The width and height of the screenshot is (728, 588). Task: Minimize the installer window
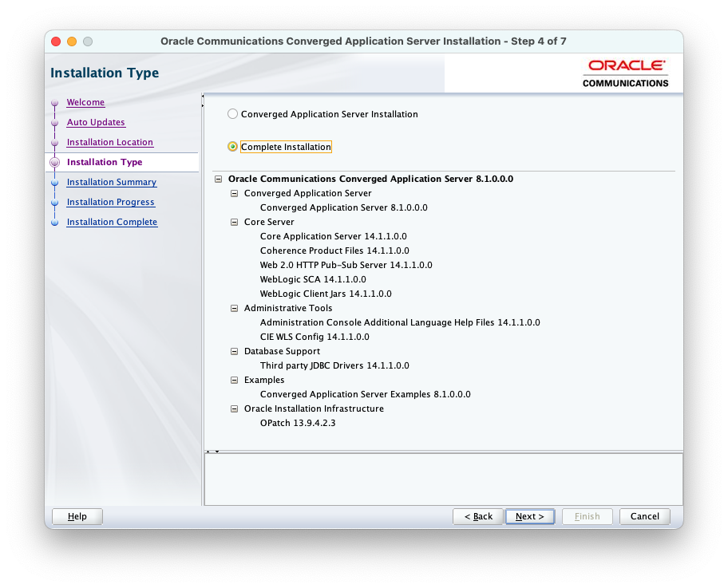click(72, 41)
